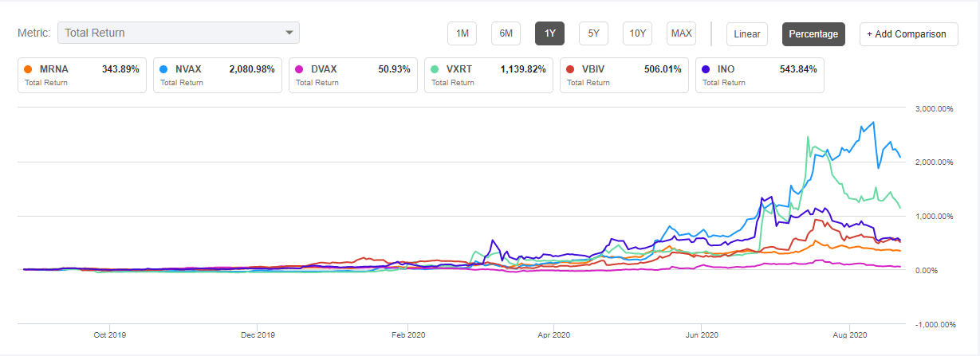Select the 6M time range
Image resolution: width=980 pixels, height=356 pixels.
pos(506,33)
